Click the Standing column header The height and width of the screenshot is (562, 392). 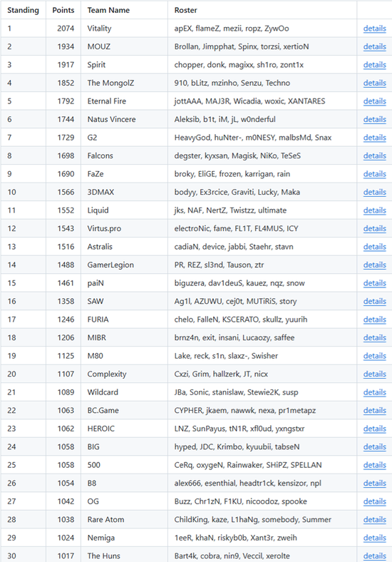[x=23, y=10]
